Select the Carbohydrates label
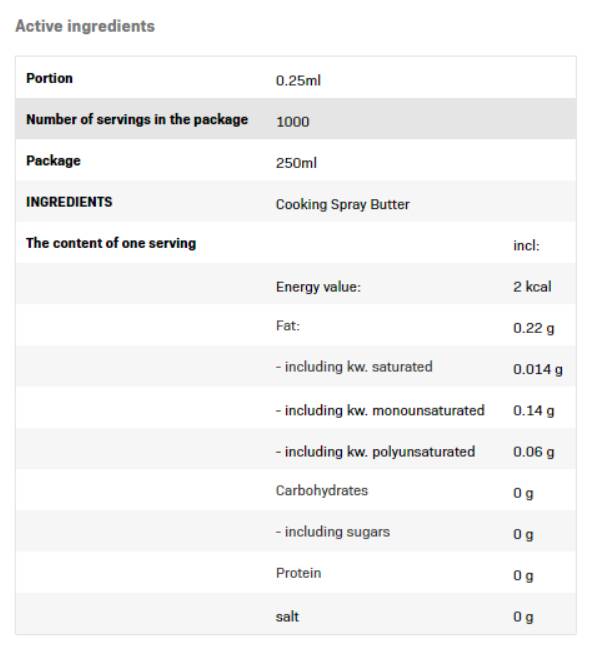The width and height of the screenshot is (593, 651). click(x=322, y=490)
